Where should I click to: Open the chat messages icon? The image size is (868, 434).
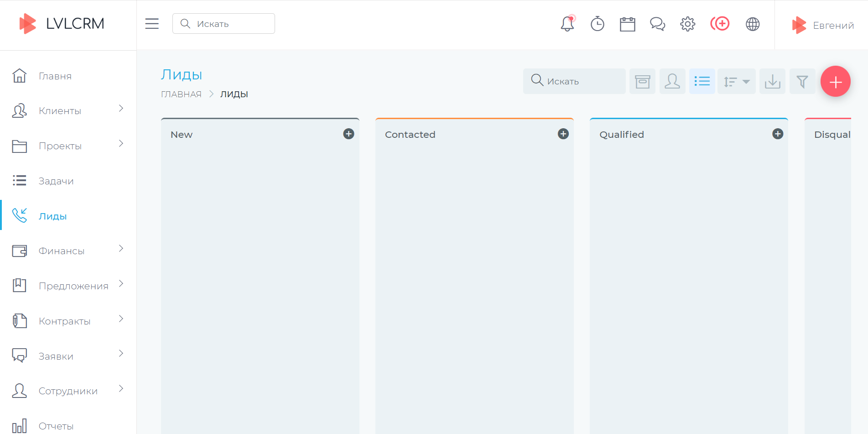657,24
